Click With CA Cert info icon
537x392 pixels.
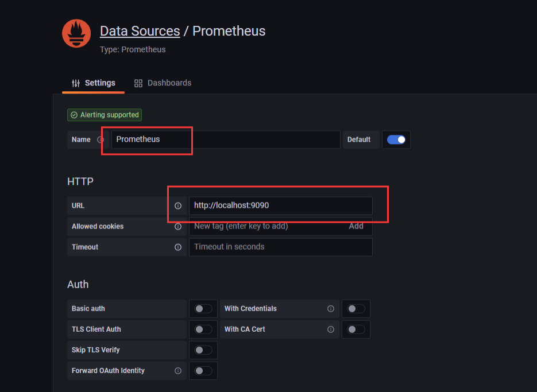tap(331, 329)
